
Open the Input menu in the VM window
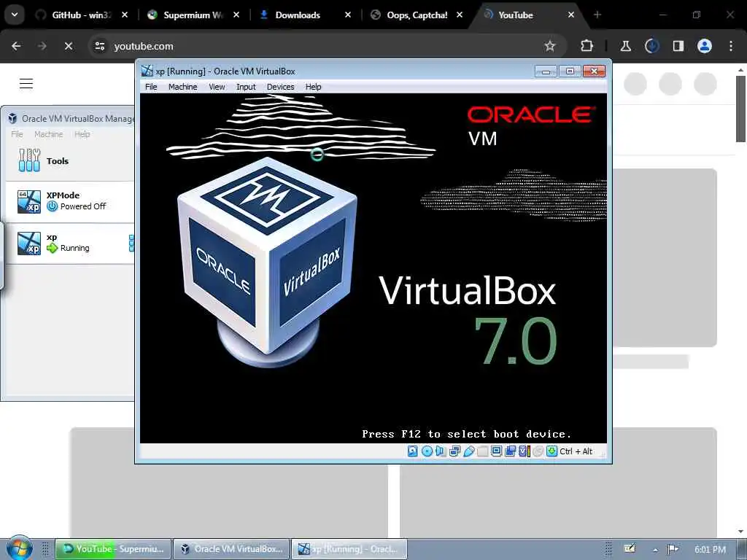[x=246, y=87]
